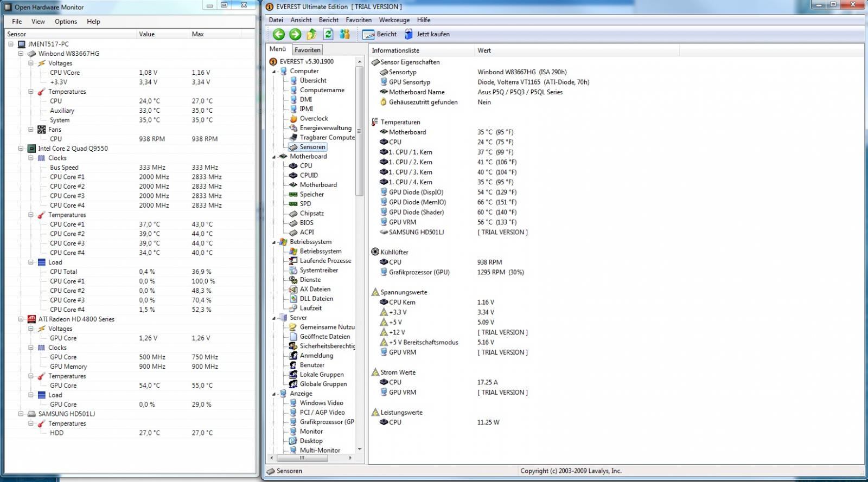
Task: Collapse the Fans node in Open Hardware Monitor
Action: [31, 130]
